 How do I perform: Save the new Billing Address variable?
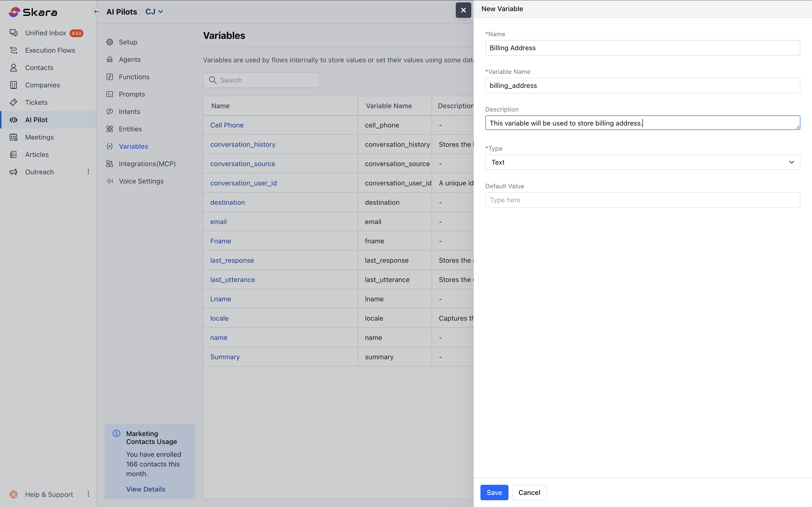pyautogui.click(x=494, y=492)
